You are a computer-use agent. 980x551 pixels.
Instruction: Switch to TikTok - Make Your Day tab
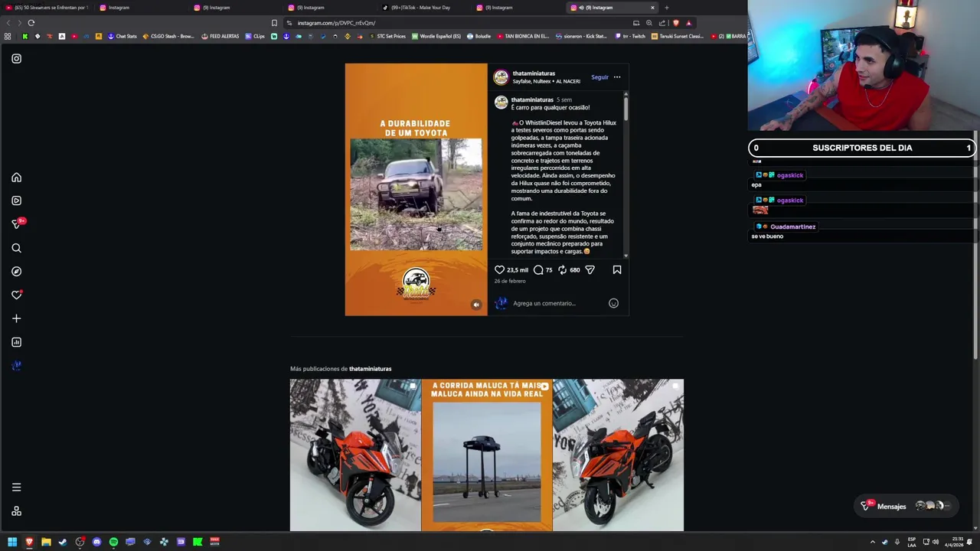coord(420,8)
